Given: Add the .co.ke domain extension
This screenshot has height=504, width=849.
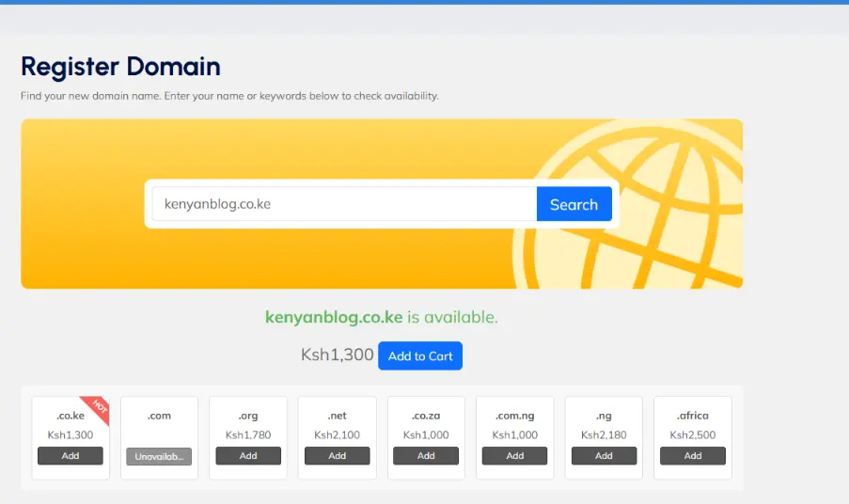Looking at the screenshot, I should (x=71, y=456).
